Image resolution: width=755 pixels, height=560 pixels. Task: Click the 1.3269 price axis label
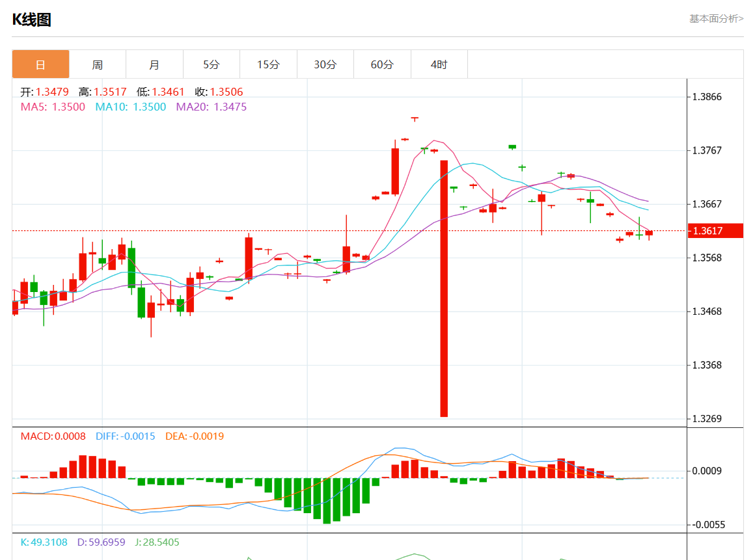(x=707, y=419)
